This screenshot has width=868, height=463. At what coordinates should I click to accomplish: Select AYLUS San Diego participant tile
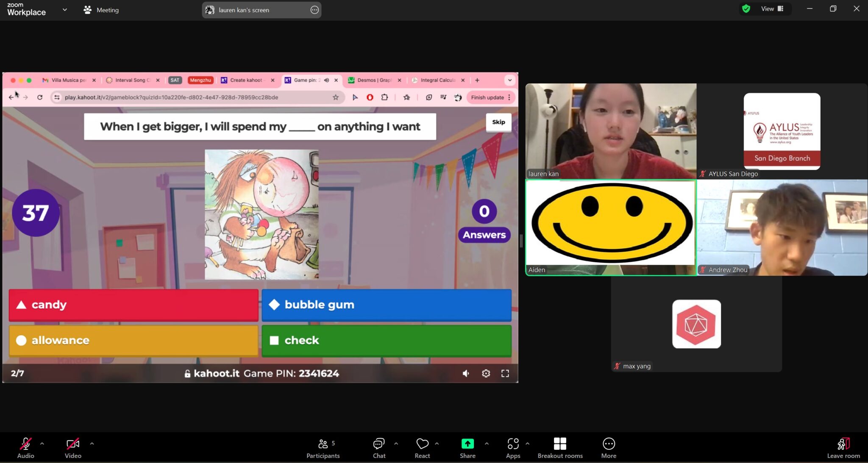coord(782,131)
